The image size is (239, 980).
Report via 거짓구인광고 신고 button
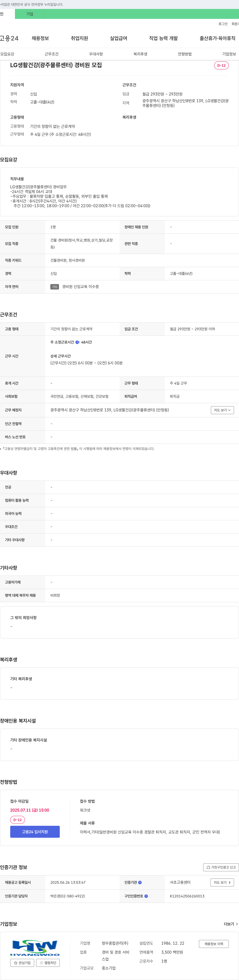pyautogui.click(x=221, y=867)
